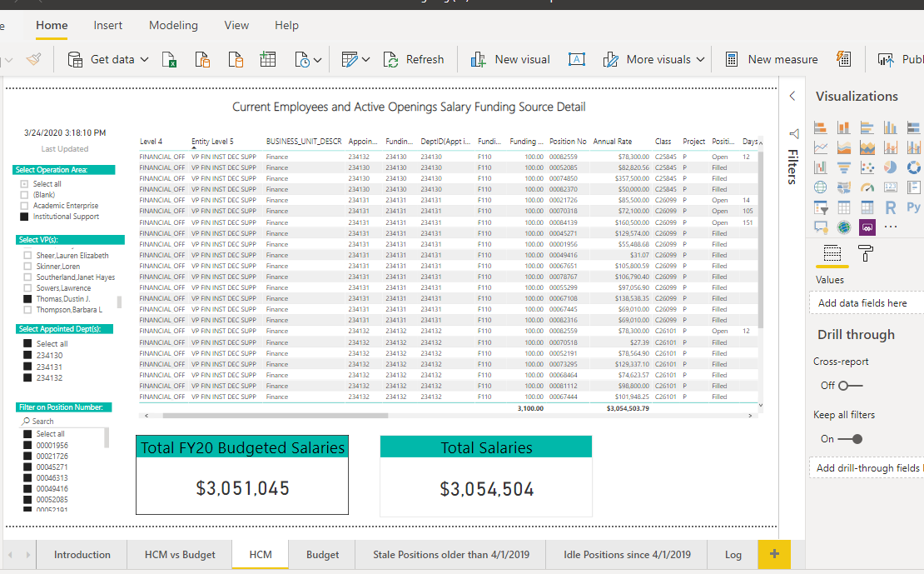Click the Enter data table icon
Viewport: 924px width, 574px height.
tap(267, 60)
